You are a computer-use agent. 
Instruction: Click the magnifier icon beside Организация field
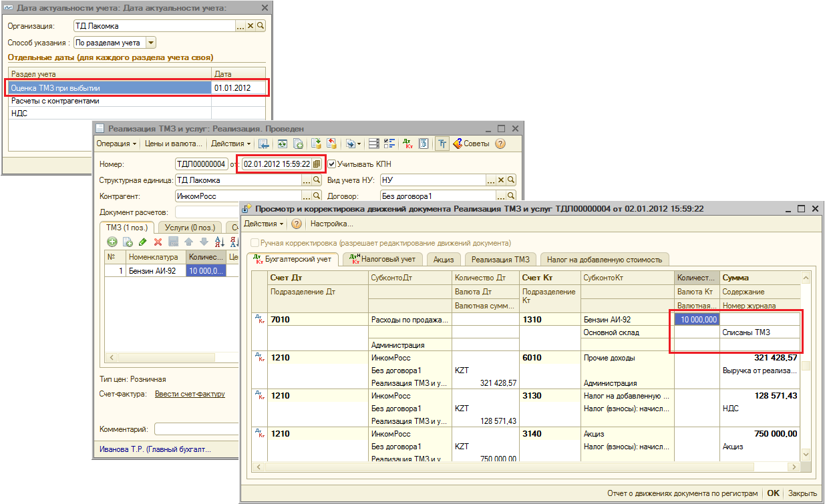coord(261,25)
